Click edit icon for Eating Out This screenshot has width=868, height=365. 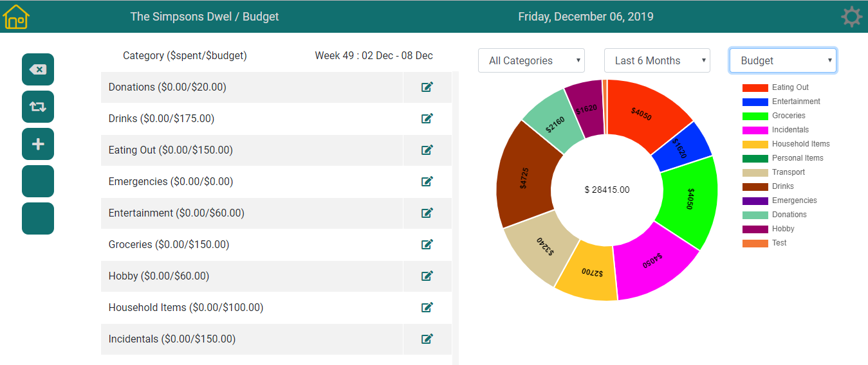click(x=427, y=150)
